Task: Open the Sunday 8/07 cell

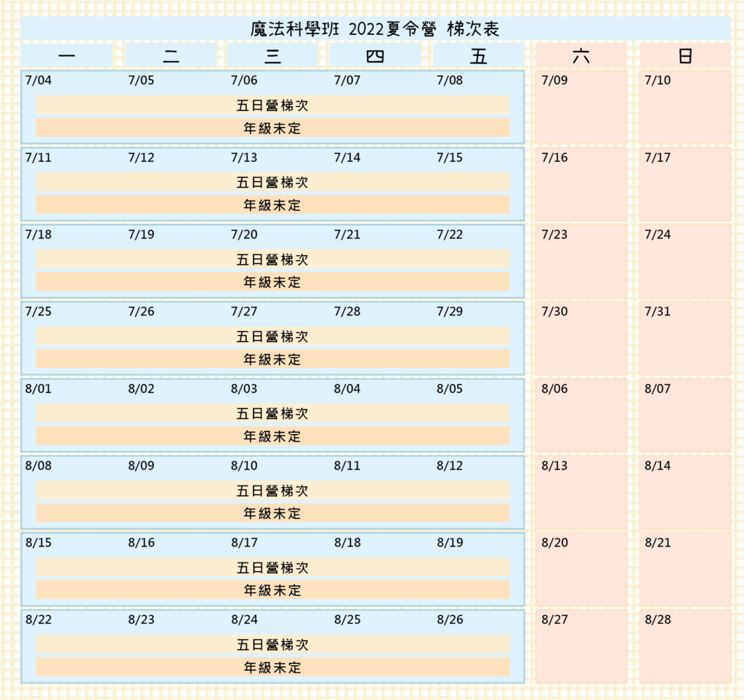Action: point(685,415)
